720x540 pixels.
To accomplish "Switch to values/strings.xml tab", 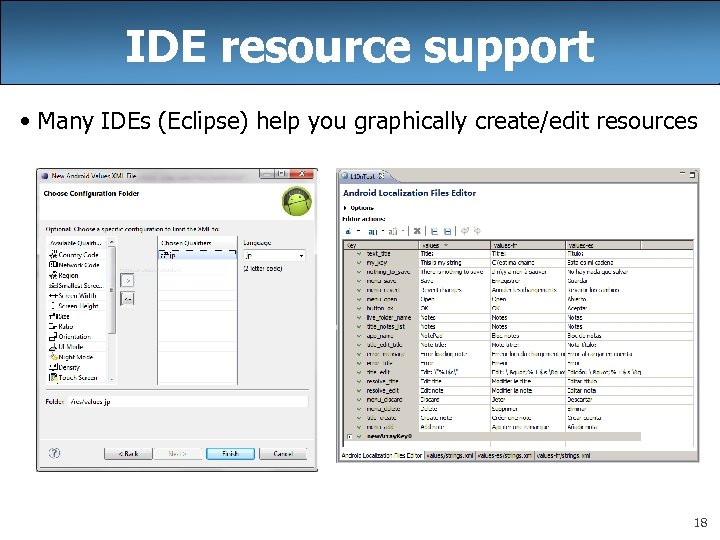I will pos(450,456).
